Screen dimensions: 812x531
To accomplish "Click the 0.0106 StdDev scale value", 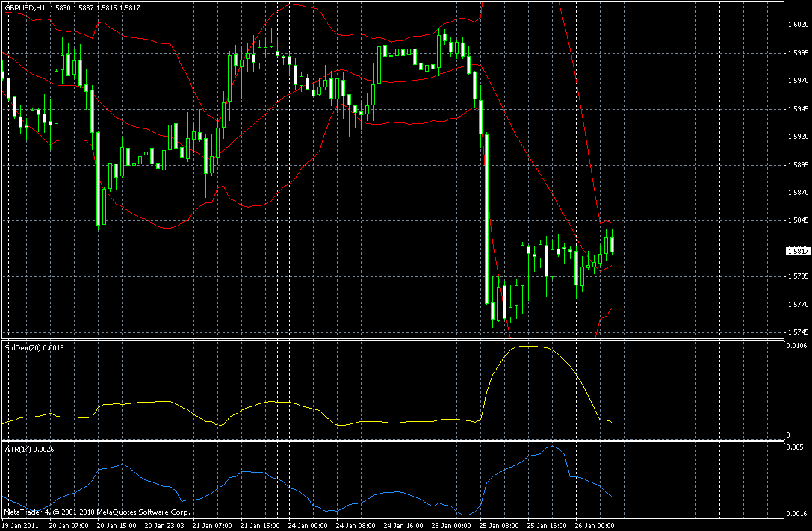I will [x=796, y=345].
